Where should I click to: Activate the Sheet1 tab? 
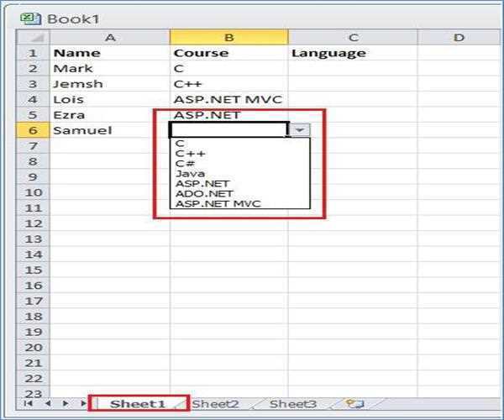click(x=138, y=404)
